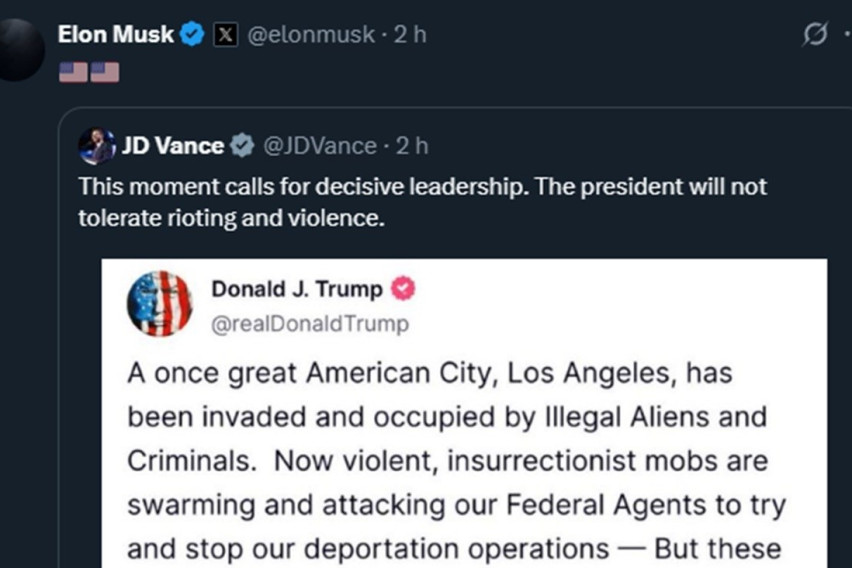This screenshot has width=852, height=568.
Task: Click the 2 h timestamp after @elonmusk
Action: coord(408,35)
